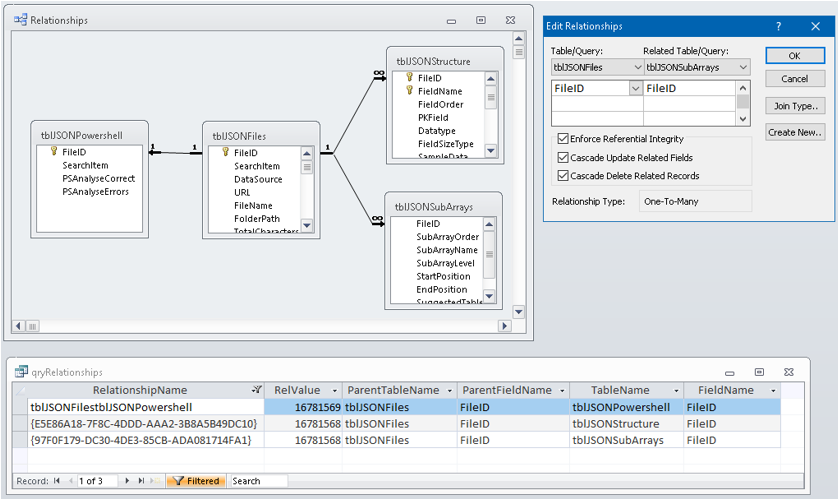Select Datatype field in tblJSONStructure
Screen dimensions: 839x500
click(x=437, y=131)
